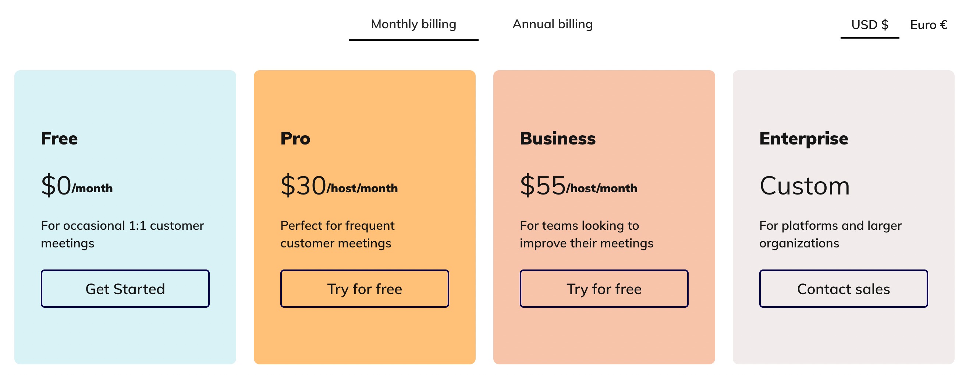Select Euro € currency option

(x=928, y=25)
